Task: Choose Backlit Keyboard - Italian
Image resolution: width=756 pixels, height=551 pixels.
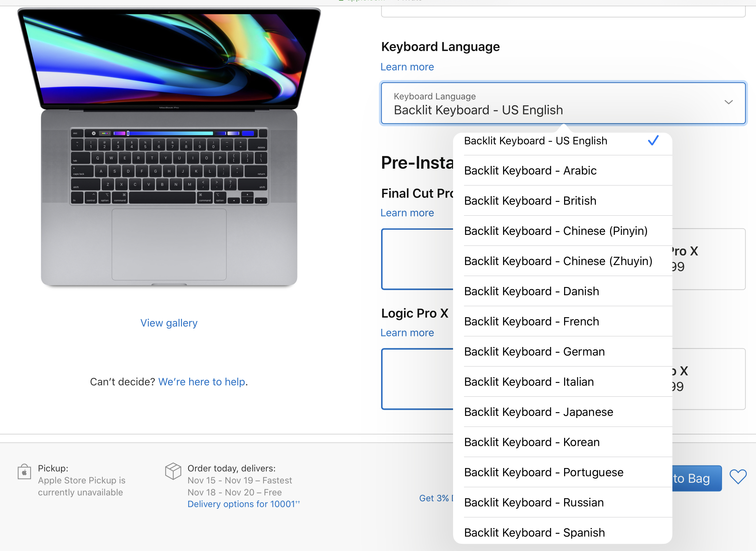Action: [x=562, y=382]
